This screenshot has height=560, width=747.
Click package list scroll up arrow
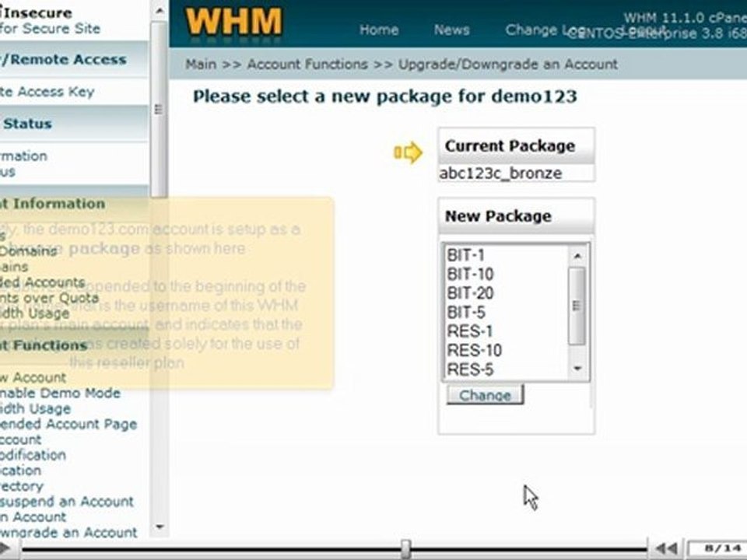(577, 256)
